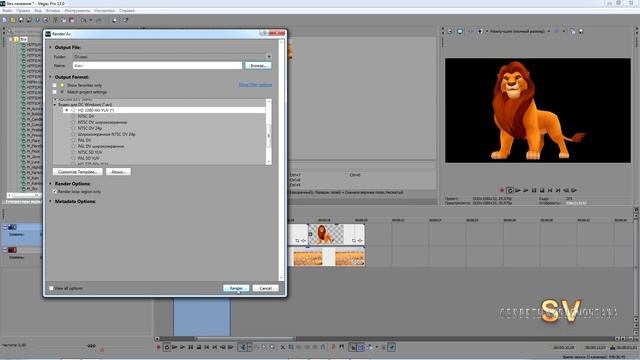Select the NTSC DV 24p template

90,128
